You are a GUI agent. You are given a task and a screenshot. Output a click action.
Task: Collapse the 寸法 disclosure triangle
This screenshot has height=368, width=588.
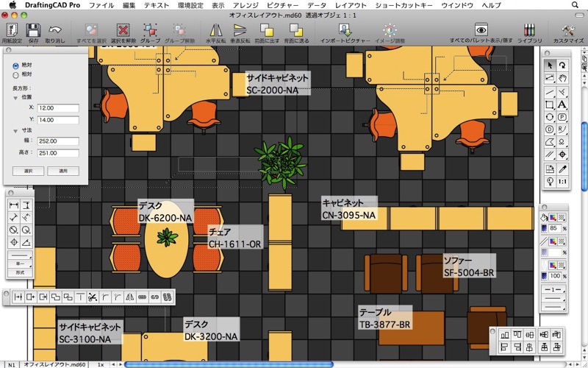click(x=15, y=130)
